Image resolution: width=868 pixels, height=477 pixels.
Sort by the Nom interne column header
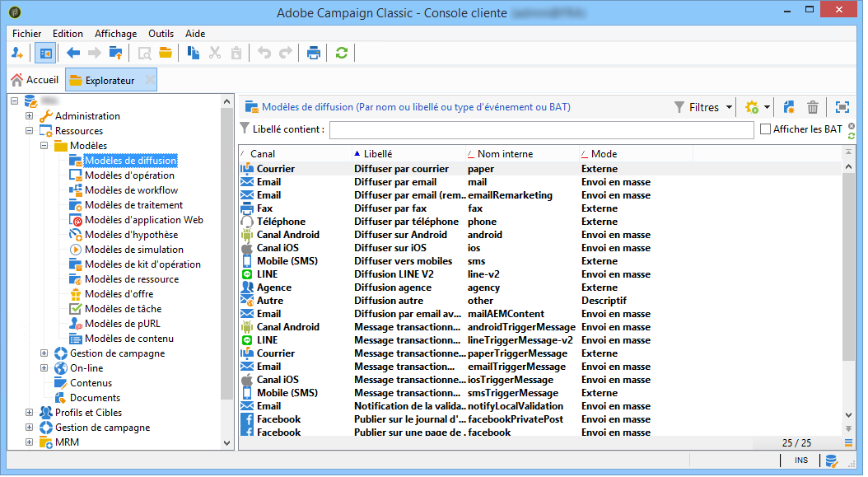click(505, 154)
